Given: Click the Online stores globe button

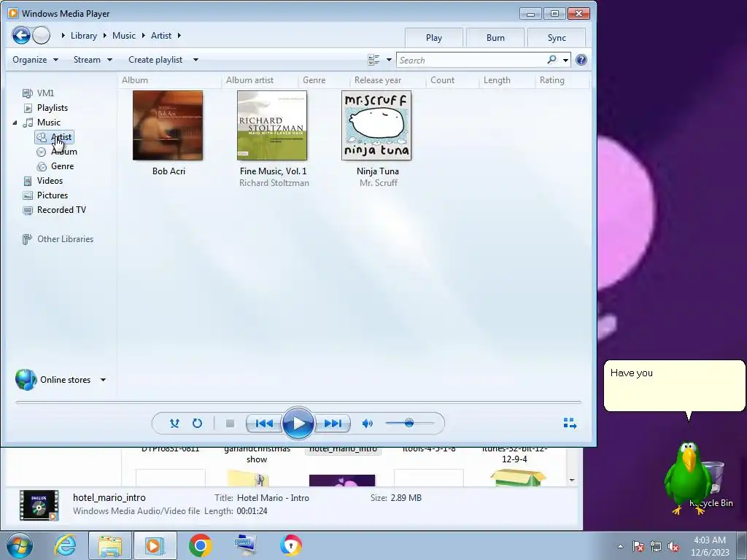Looking at the screenshot, I should 26,379.
